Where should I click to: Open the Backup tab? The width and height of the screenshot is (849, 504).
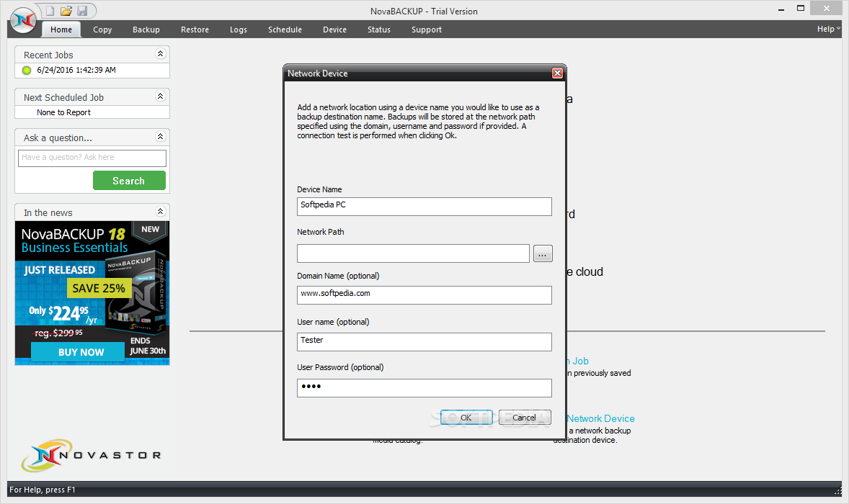[x=146, y=30]
